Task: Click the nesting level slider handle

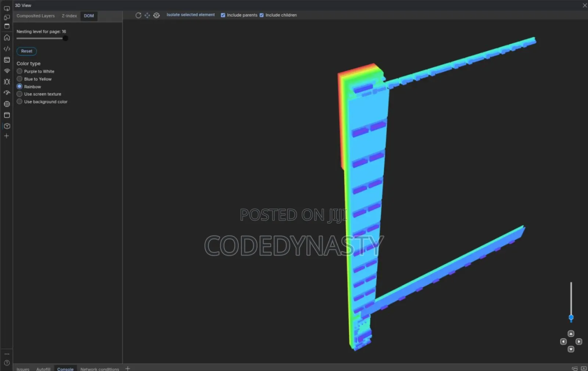Action: (65, 38)
